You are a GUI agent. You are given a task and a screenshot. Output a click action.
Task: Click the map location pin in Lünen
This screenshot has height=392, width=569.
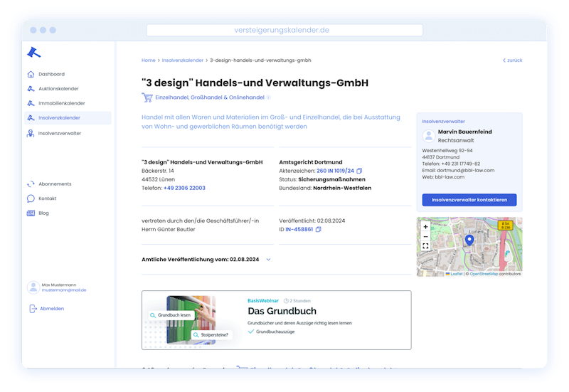point(469,240)
